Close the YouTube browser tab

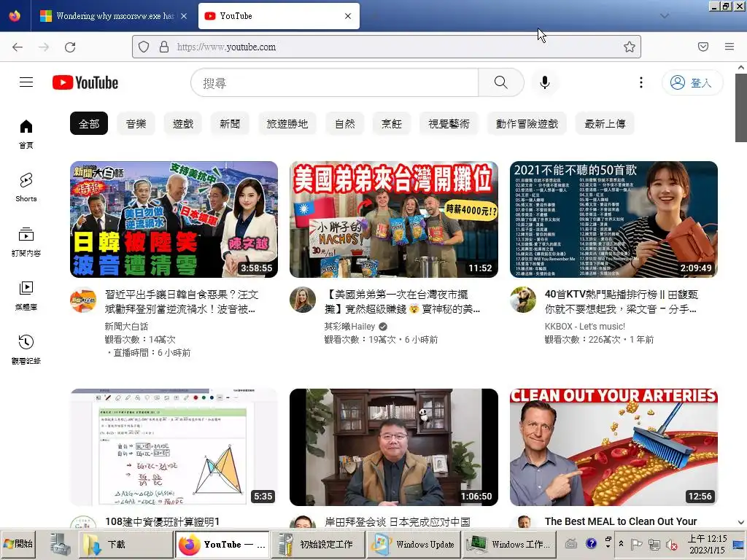348,16
